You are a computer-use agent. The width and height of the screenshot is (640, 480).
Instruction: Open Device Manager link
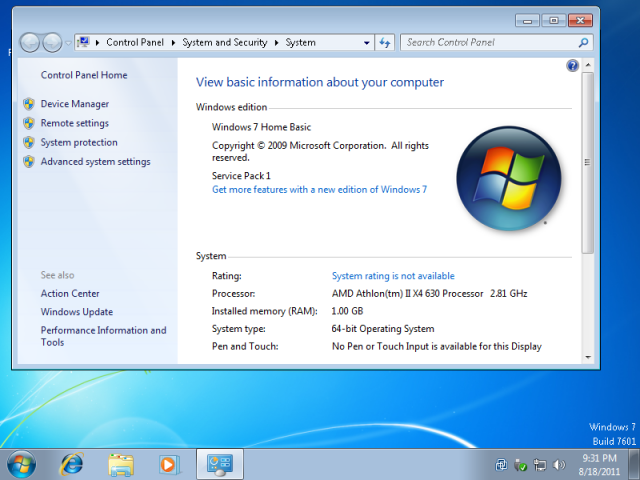click(75, 104)
